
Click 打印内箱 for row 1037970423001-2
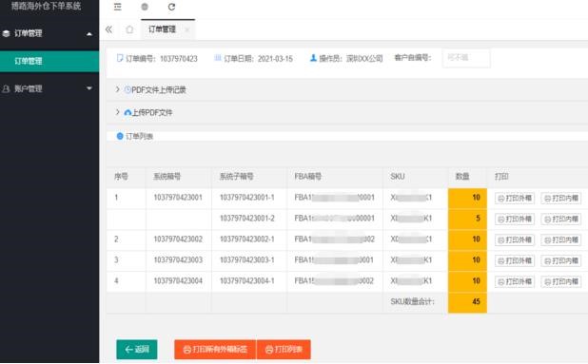(561, 220)
